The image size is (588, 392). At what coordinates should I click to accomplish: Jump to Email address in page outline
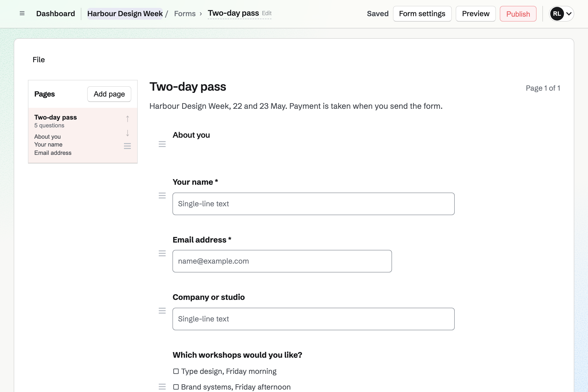click(53, 153)
